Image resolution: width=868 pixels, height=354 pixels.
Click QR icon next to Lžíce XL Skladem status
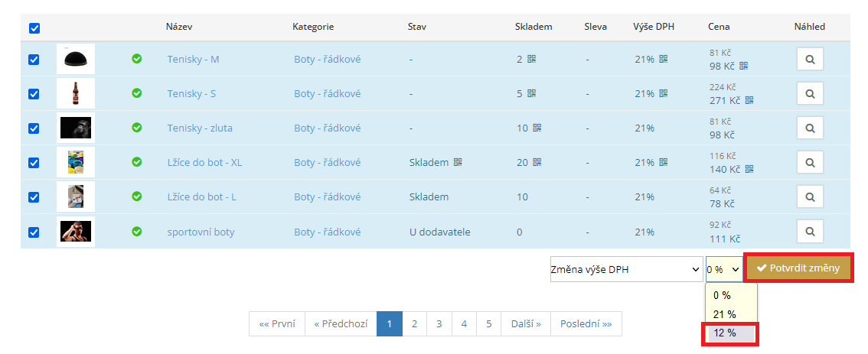458,162
